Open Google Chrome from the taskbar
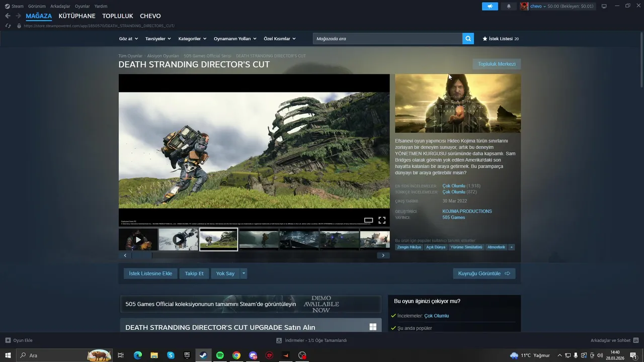Image resolution: width=644 pixels, height=362 pixels. click(x=236, y=355)
